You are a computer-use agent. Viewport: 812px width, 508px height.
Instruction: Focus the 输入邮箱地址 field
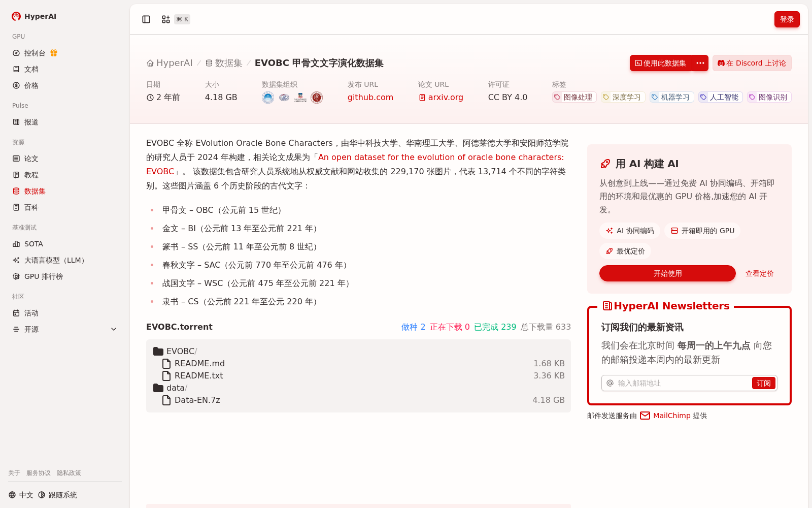(x=683, y=383)
